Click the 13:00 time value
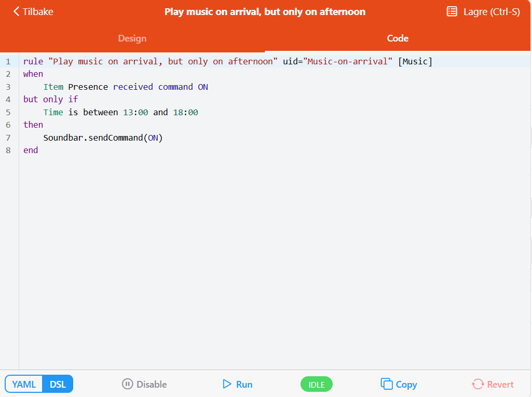 pos(135,112)
